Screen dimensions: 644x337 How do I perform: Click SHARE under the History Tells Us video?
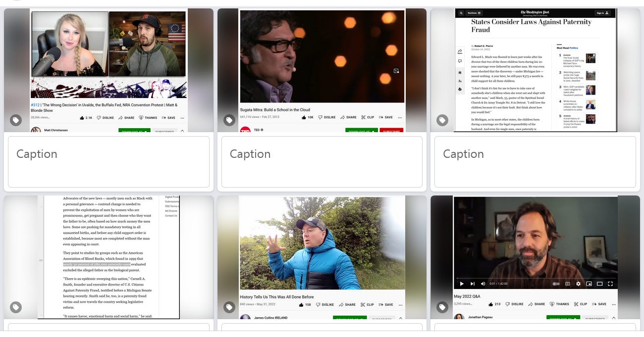point(347,304)
